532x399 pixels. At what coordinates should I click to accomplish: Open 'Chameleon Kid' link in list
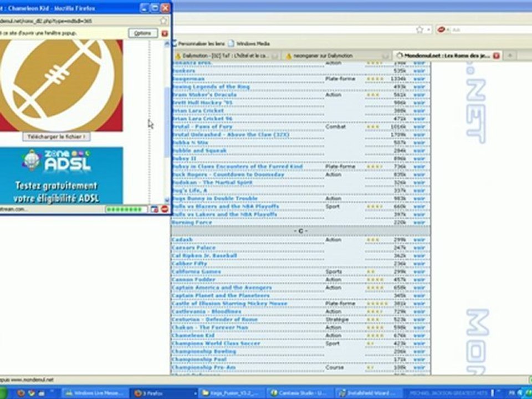pyautogui.click(x=193, y=336)
